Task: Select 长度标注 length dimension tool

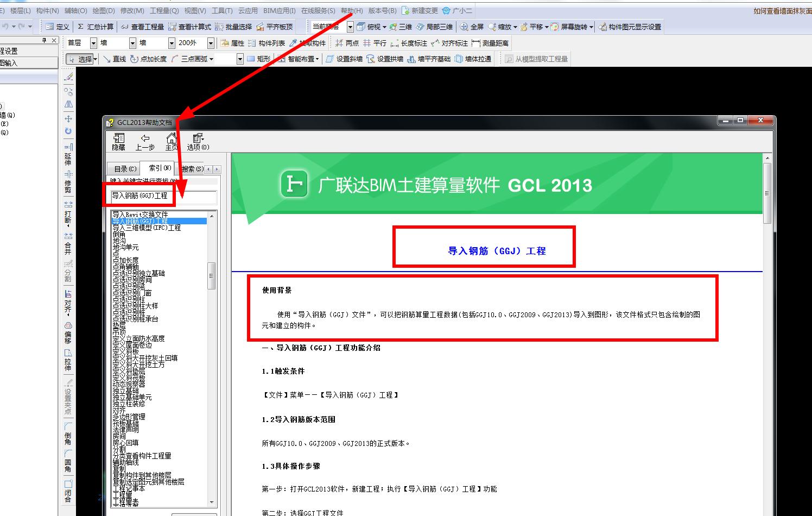Action: (409, 43)
